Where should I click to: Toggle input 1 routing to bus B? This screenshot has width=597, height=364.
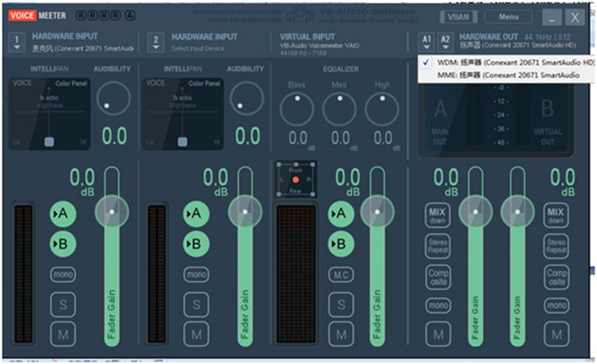[x=63, y=244]
